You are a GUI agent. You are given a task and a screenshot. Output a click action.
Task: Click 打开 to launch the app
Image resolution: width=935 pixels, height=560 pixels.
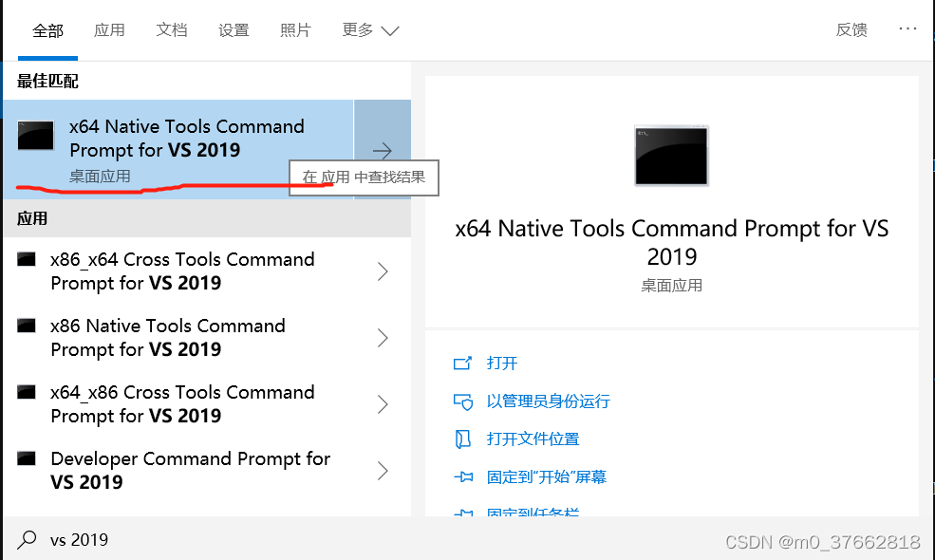click(x=501, y=364)
